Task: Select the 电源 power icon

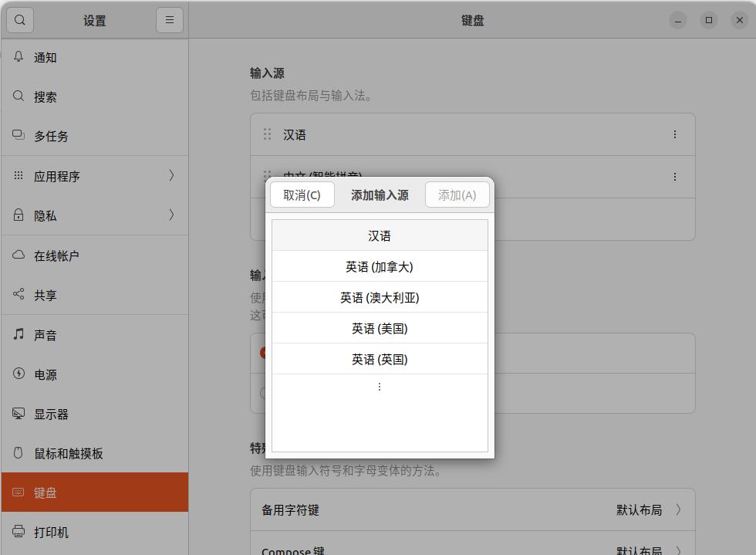Action: [18, 374]
